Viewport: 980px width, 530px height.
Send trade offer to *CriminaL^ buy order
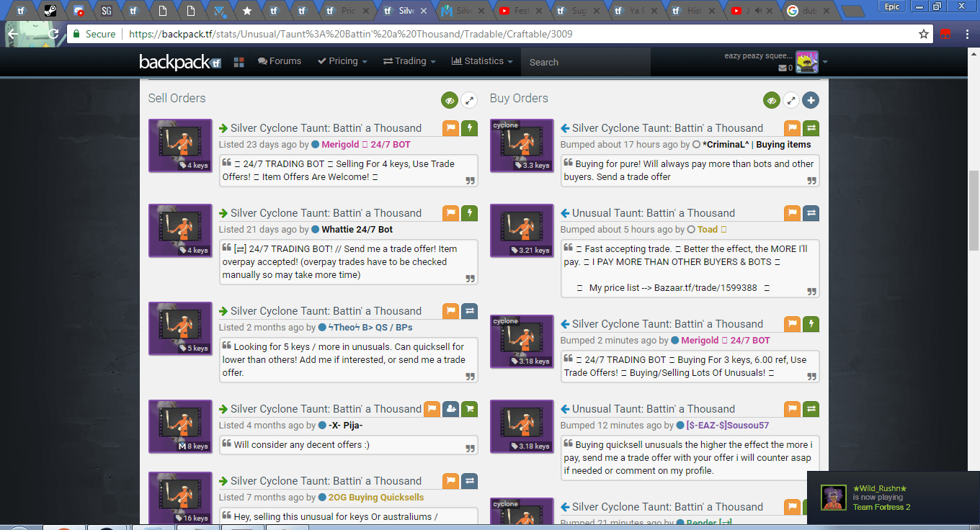(811, 128)
